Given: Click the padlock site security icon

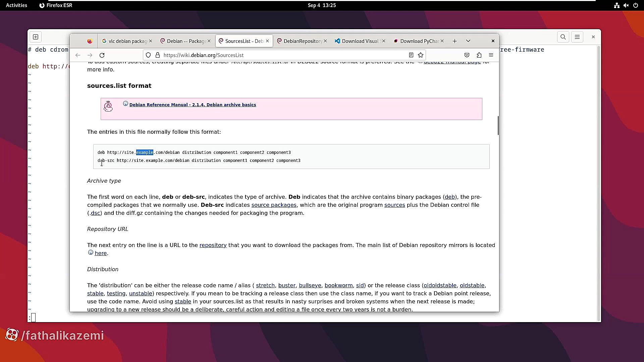Looking at the screenshot, I should tap(158, 55).
